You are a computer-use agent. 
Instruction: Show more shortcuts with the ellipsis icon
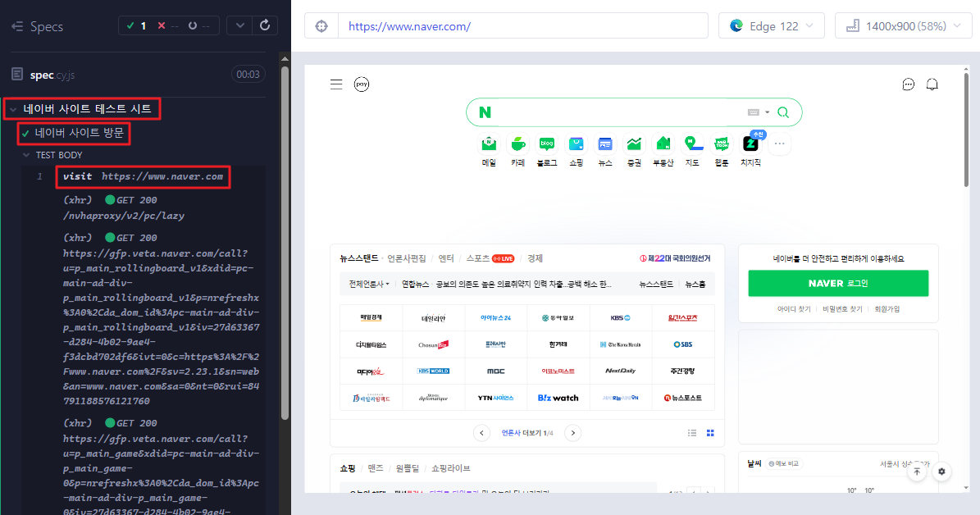[779, 144]
